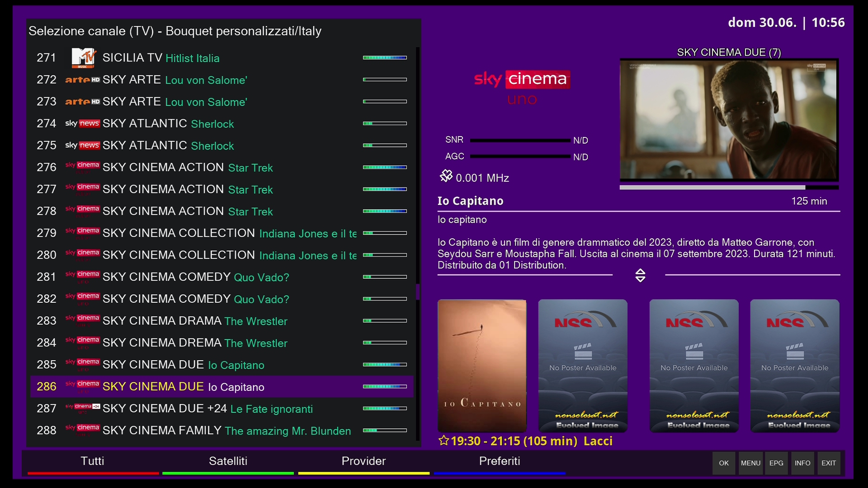Click the Io Capitano movie poster
Screen dimensions: 868x488
(482, 365)
